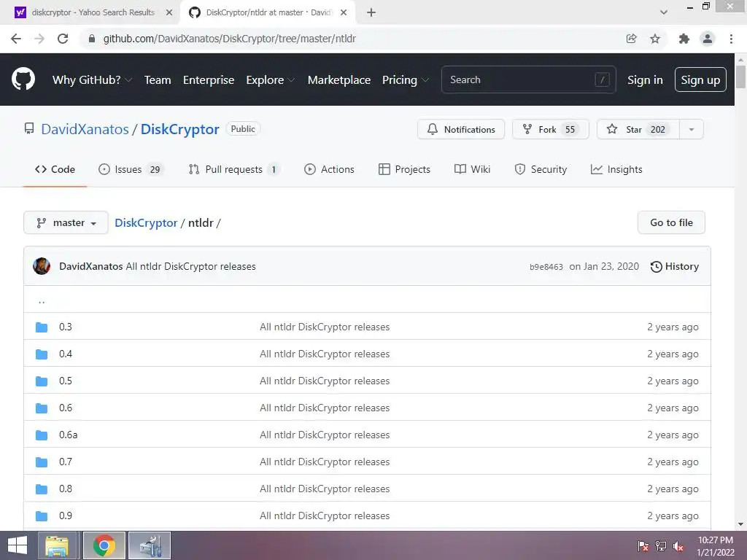The height and width of the screenshot is (560, 747).
Task: Open the Team nav link
Action: (x=158, y=80)
